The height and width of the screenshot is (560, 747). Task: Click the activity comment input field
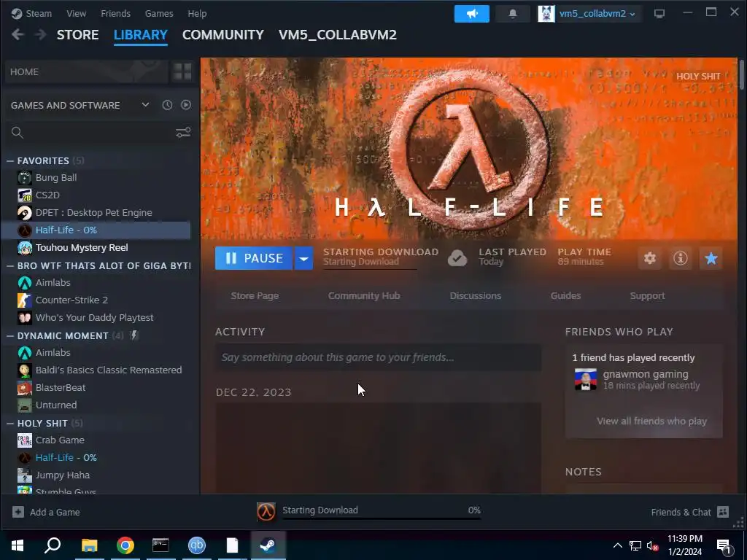point(379,357)
